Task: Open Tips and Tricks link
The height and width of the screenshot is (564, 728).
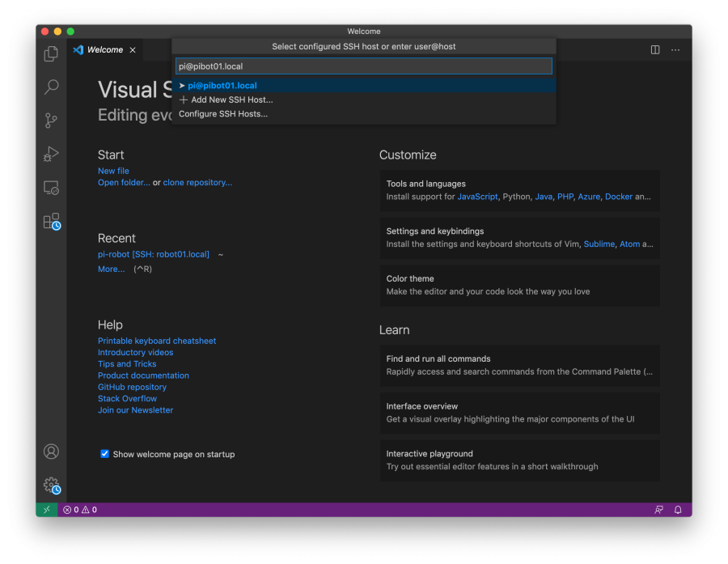Action: [127, 364]
